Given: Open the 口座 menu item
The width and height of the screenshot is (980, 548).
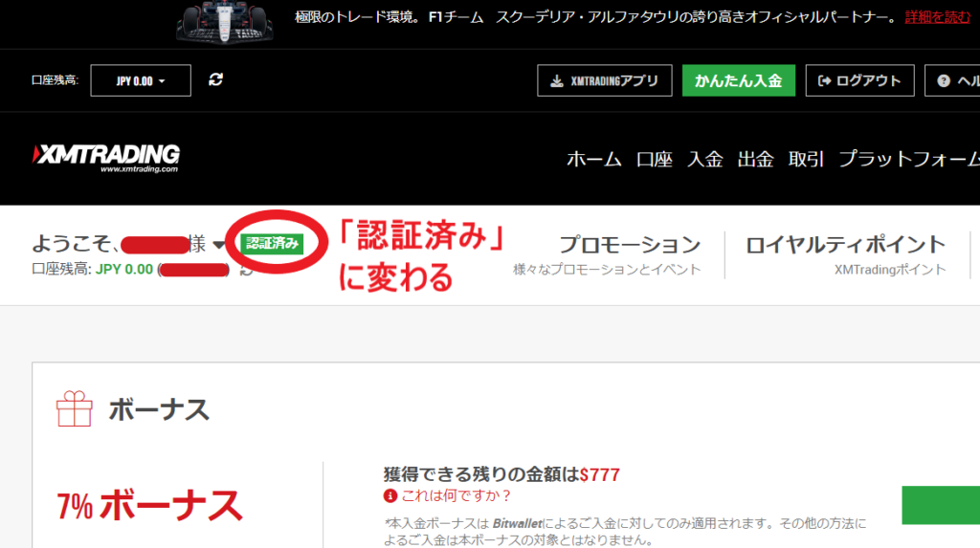Looking at the screenshot, I should (655, 160).
